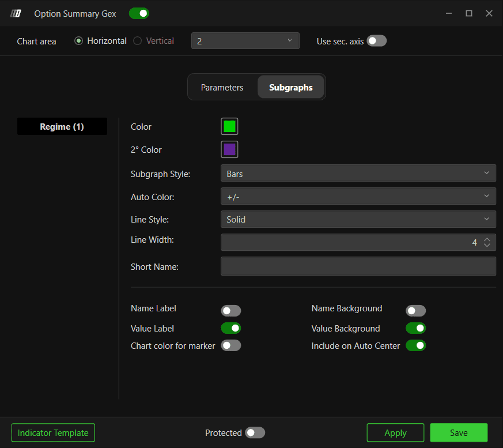The height and width of the screenshot is (448, 503).
Task: Click the Short Name text field
Action: tap(358, 266)
